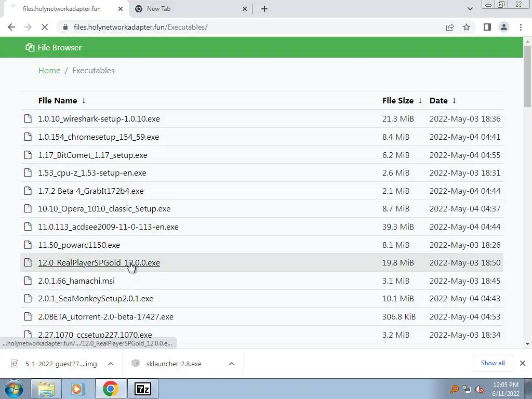532x399 pixels.
Task: Close the files.holynetworkadapter.fun tab
Action: click(121, 9)
